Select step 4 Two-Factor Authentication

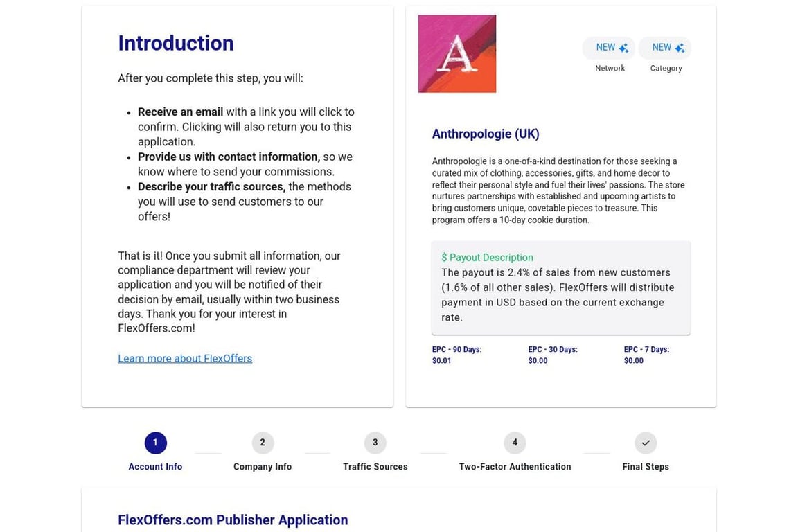coord(515,443)
